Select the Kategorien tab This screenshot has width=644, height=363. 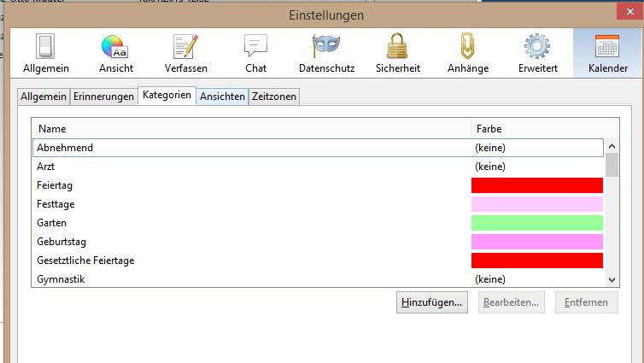coord(167,96)
